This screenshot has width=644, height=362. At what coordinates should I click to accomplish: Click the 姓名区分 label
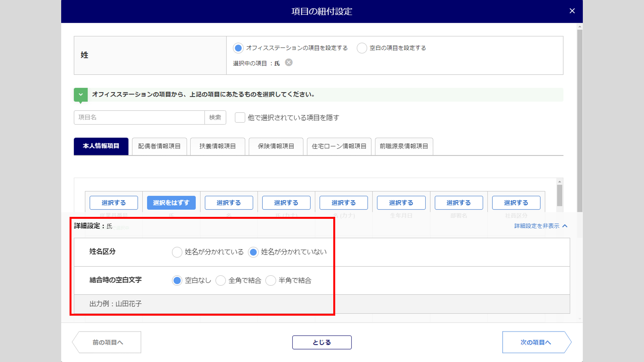[x=102, y=252]
